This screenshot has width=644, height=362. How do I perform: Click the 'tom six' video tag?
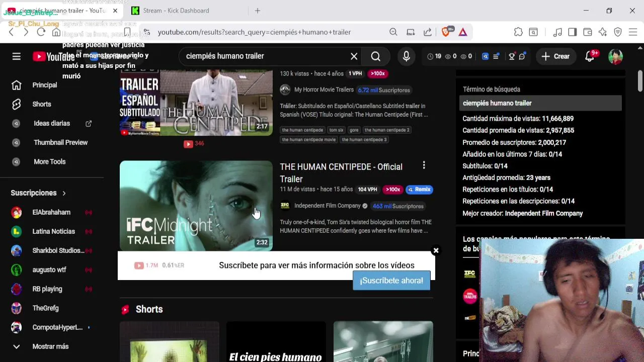pyautogui.click(x=336, y=130)
